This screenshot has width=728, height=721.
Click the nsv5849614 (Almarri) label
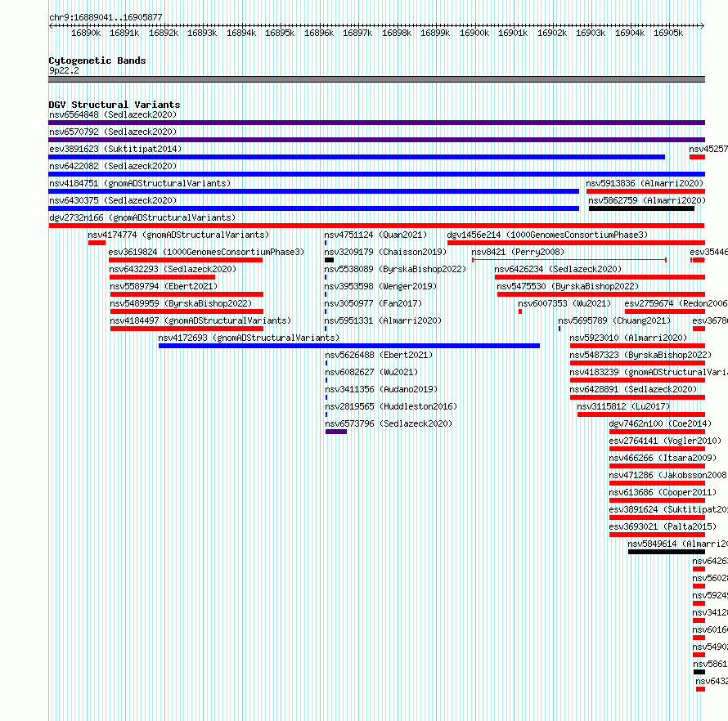[677, 544]
